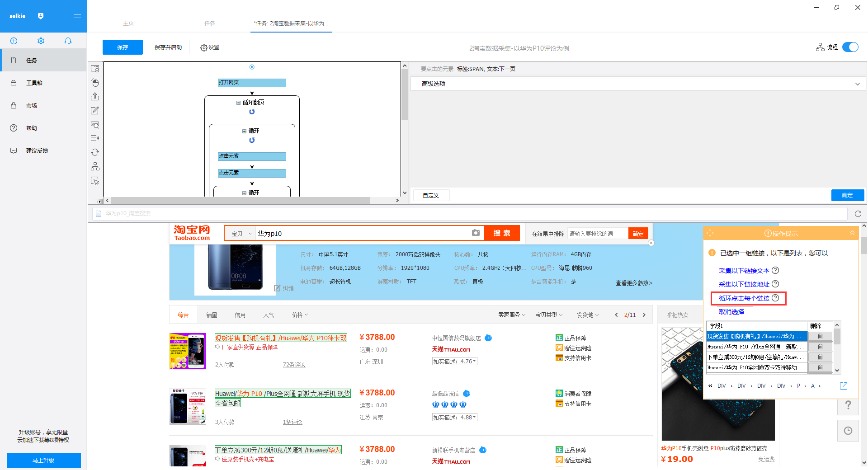
Task: Select the dropdown-switch list icon in workflow toolbar
Action: point(95,138)
